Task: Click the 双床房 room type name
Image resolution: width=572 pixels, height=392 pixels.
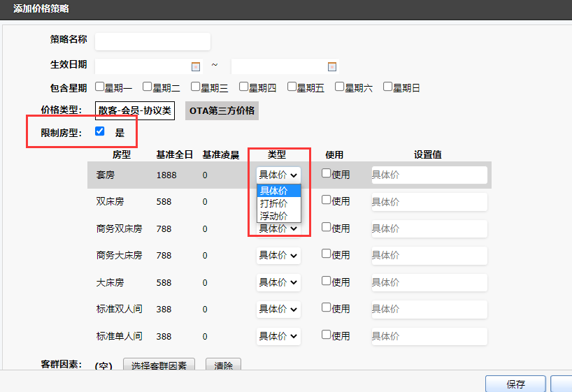Action: [x=110, y=202]
